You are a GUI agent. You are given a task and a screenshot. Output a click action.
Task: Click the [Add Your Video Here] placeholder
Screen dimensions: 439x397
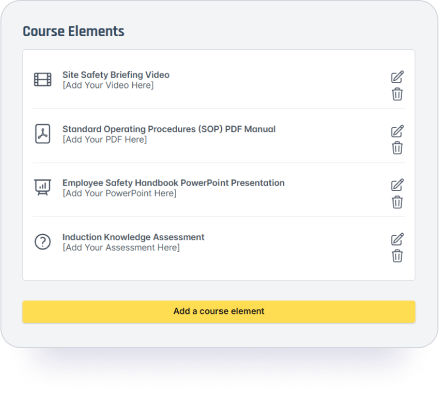tap(108, 85)
